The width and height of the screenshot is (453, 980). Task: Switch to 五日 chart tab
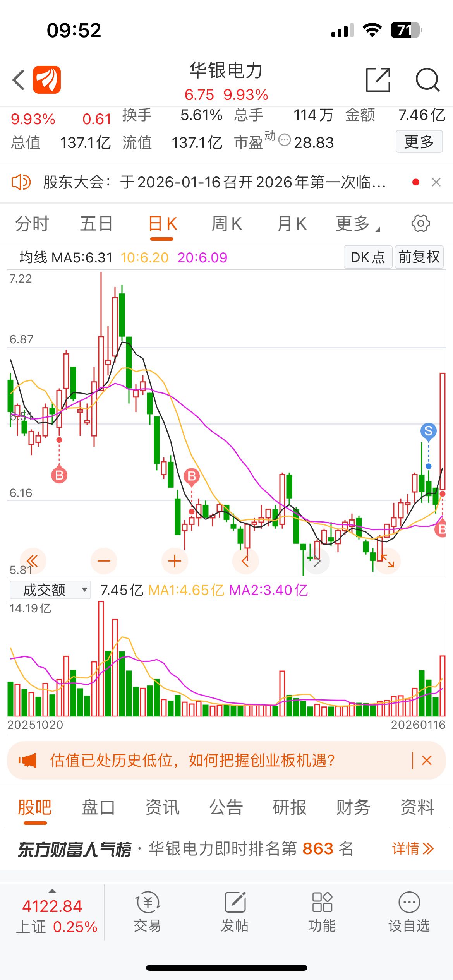click(96, 224)
